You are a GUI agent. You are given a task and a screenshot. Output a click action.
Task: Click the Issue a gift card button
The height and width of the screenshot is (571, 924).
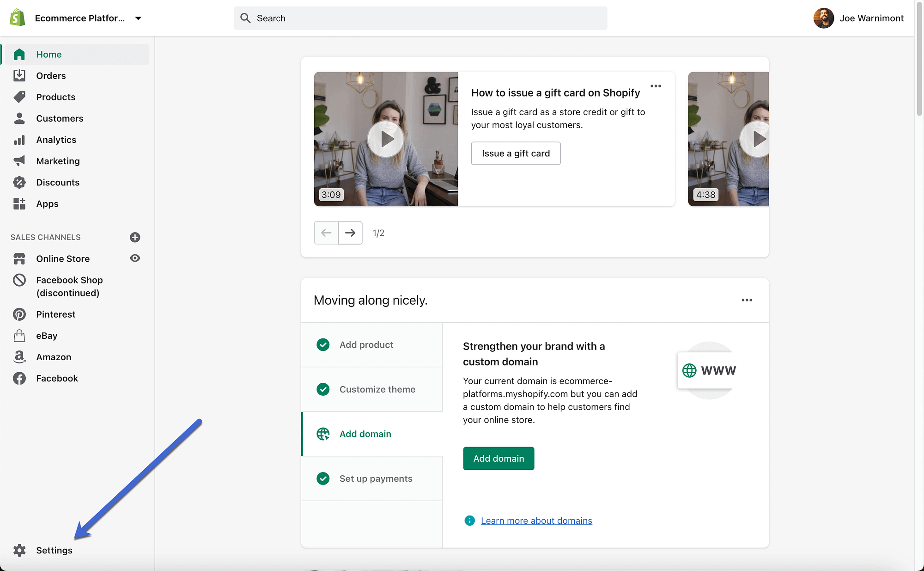pos(516,153)
